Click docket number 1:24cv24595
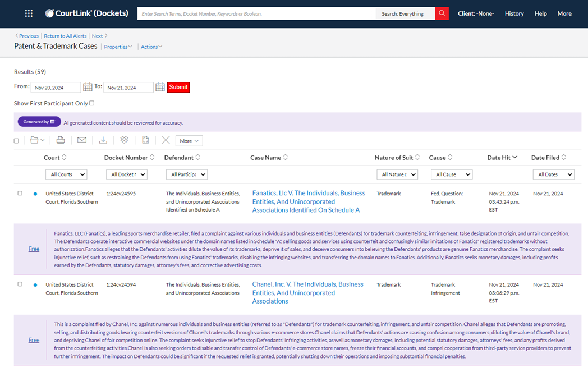This screenshot has height=372, width=588. point(121,194)
